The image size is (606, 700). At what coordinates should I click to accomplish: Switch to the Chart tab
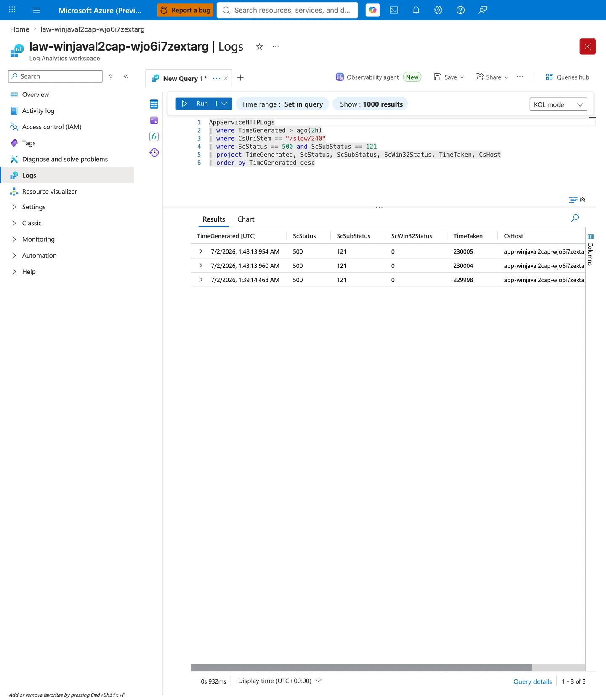(x=246, y=219)
